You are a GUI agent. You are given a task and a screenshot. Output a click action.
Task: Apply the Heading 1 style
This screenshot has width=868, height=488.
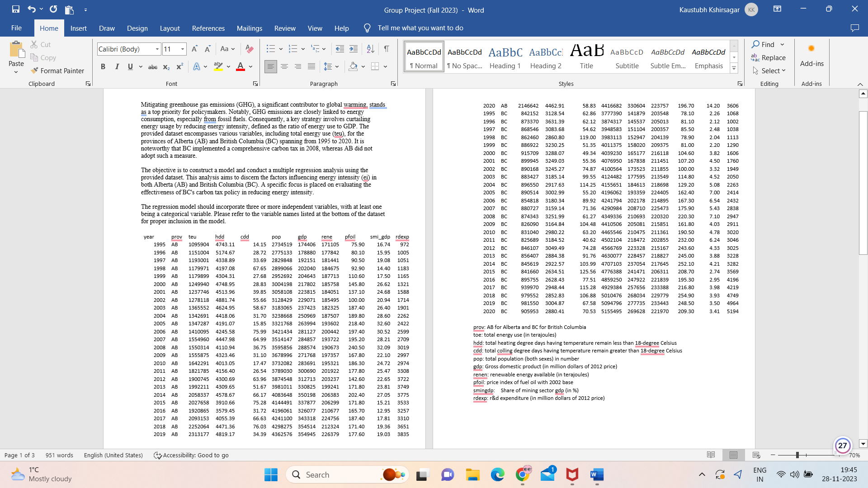505,57
